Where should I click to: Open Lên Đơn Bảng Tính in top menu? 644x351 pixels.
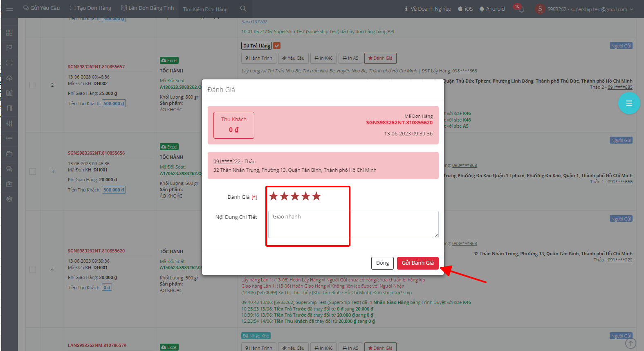tap(148, 8)
